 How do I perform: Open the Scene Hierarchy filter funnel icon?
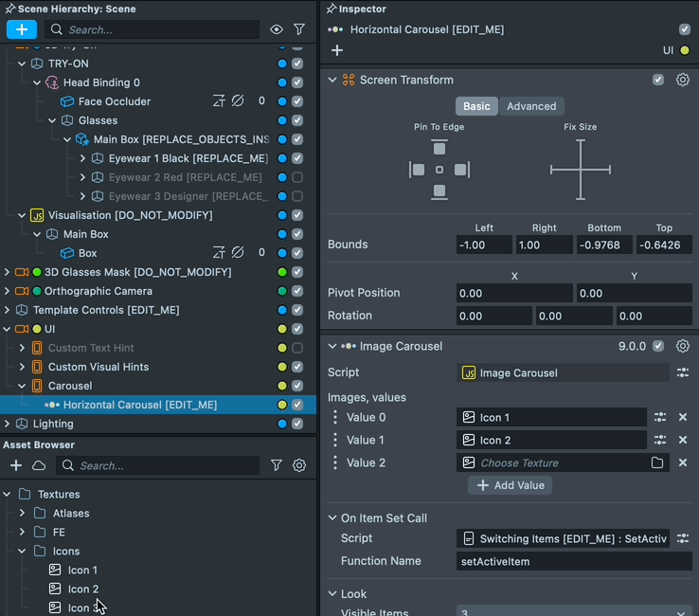point(299,29)
